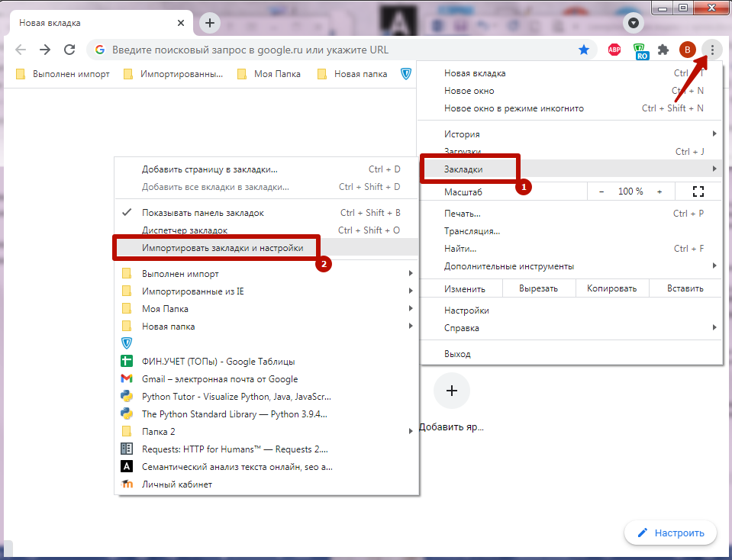Click the AdBlock Plus extension icon
The image size is (732, 560).
pyautogui.click(x=614, y=50)
